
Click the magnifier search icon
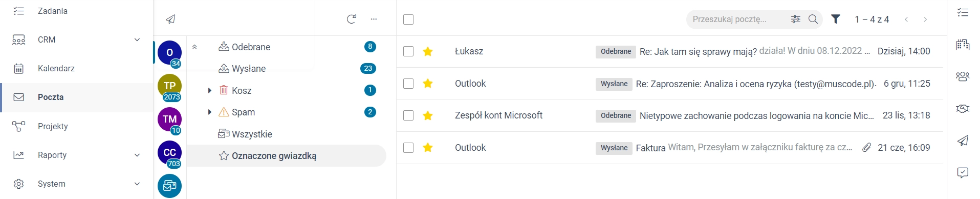[813, 19]
